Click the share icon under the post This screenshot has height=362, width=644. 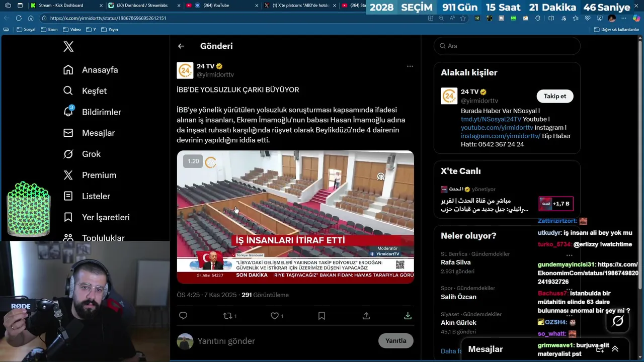[366, 316]
